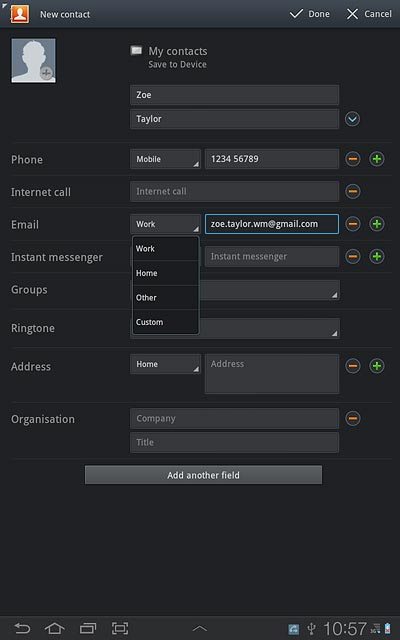Screen dimensions: 400x640
Task: Go back using the back arrow icon
Action: (22, 628)
